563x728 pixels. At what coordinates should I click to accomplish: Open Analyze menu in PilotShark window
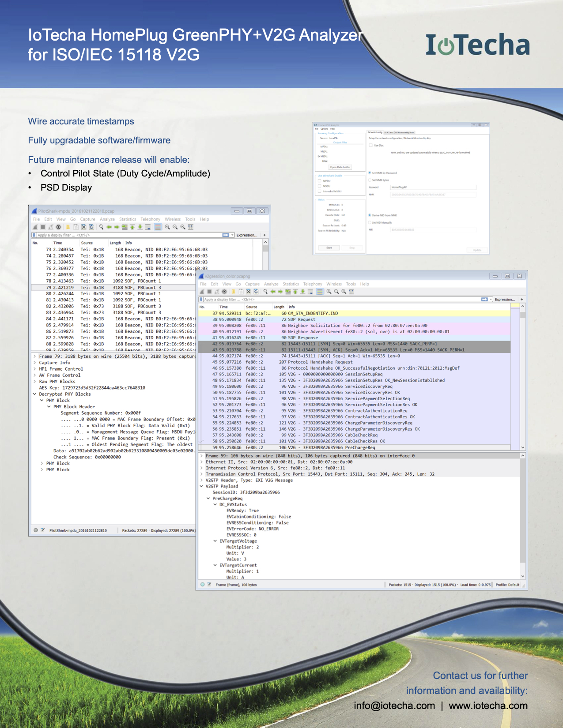(107, 219)
